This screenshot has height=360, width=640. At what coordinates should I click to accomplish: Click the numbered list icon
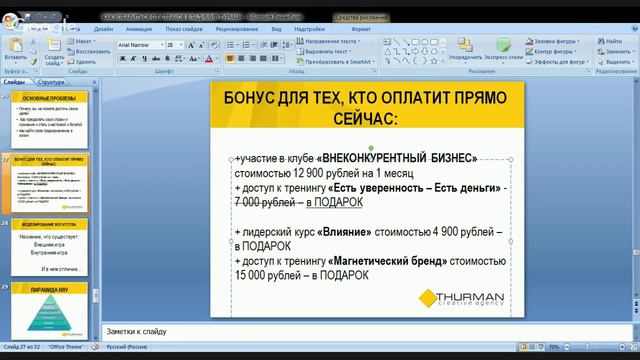247,45
